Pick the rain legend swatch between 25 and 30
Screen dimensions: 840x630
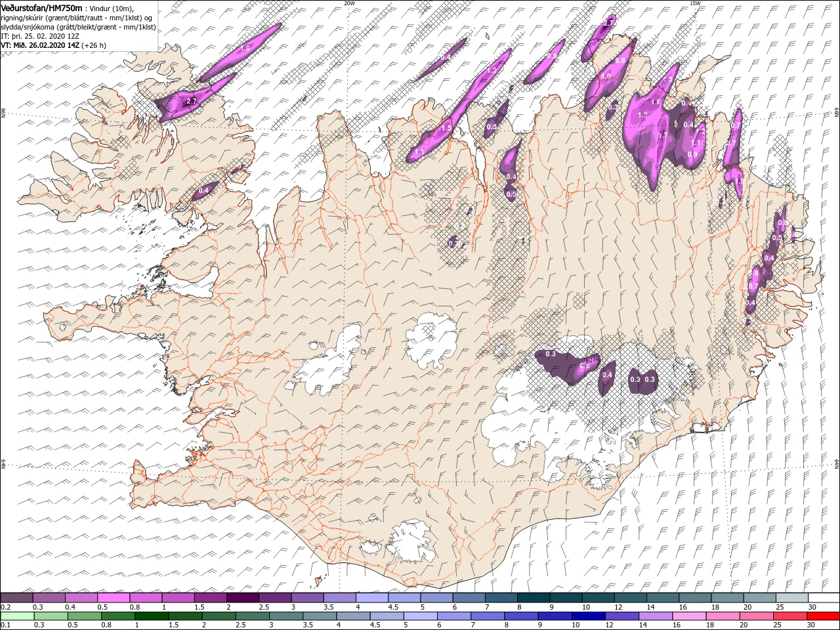pos(789,616)
